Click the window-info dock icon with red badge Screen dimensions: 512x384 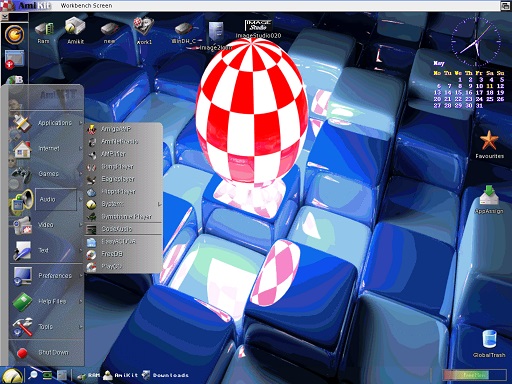[x=14, y=60]
